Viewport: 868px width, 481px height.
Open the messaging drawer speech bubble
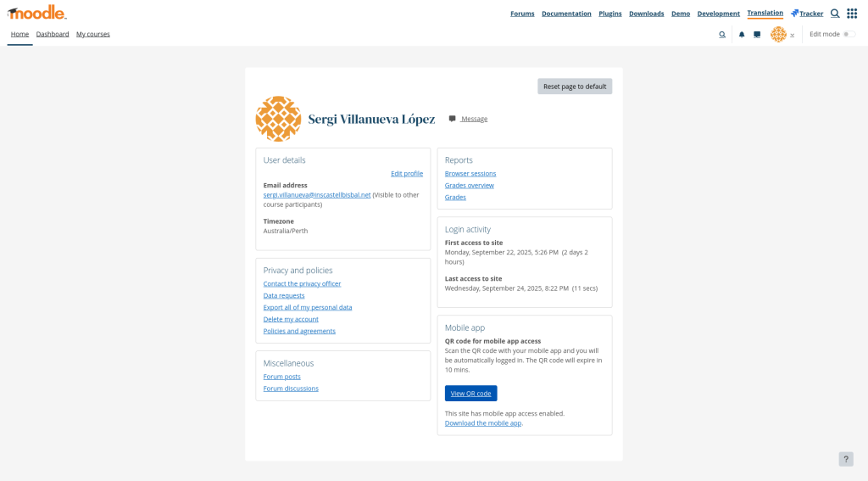click(757, 35)
